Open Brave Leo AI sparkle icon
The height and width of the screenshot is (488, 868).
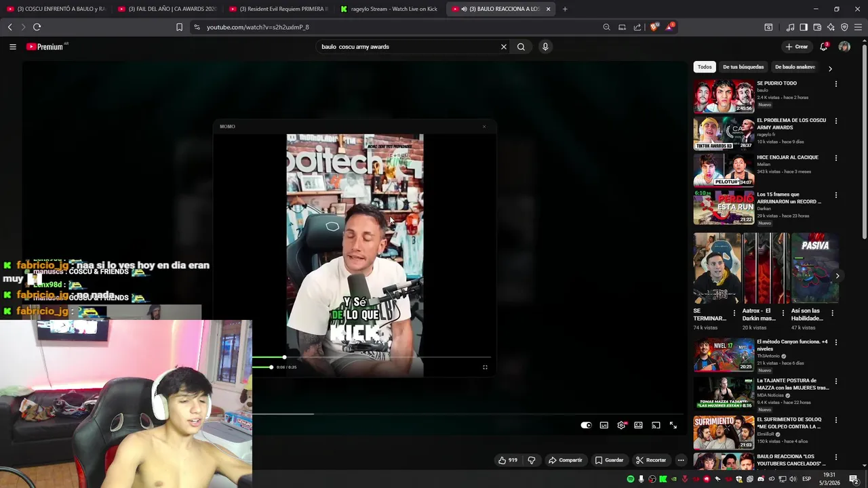pos(831,27)
